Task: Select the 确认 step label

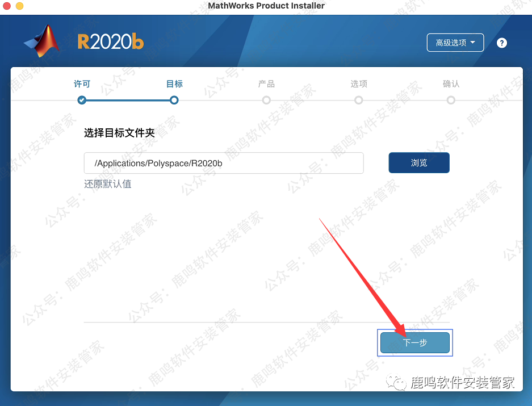Action: pyautogui.click(x=451, y=84)
